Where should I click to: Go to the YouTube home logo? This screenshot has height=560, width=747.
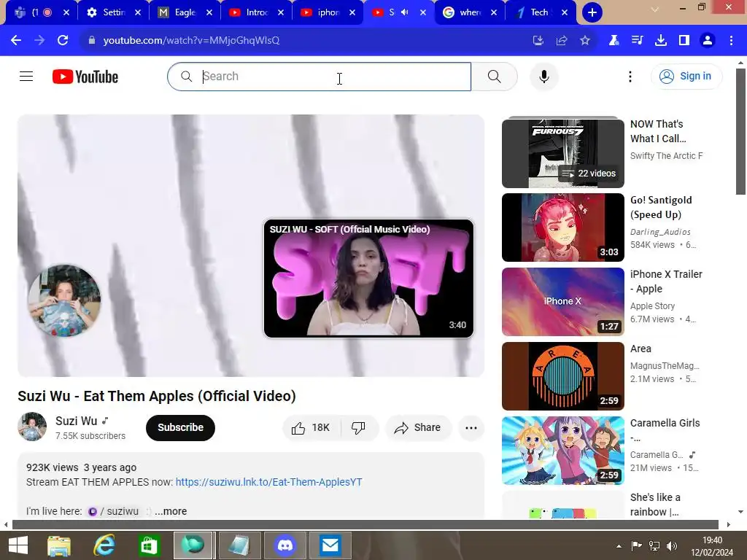[x=85, y=77]
